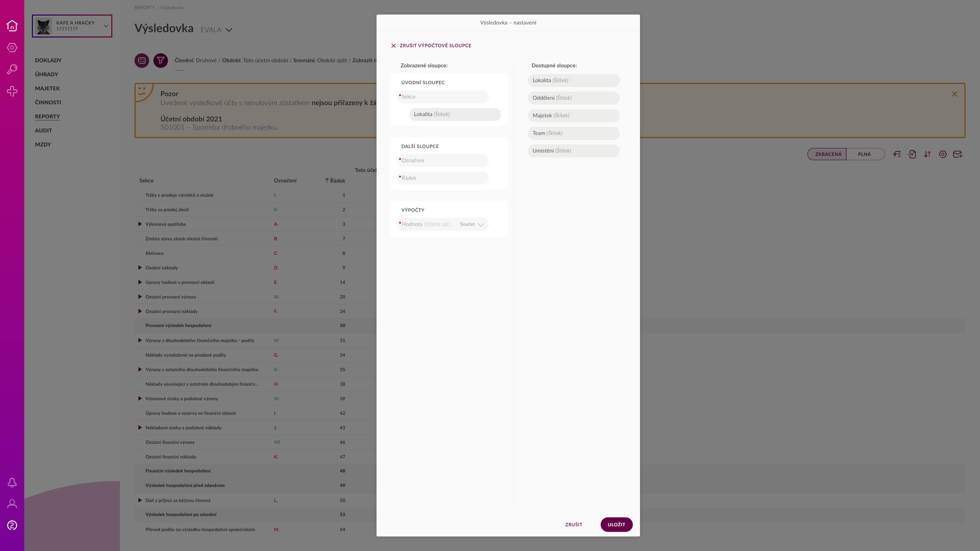This screenshot has width=980, height=551.
Task: Click the send by email toolbar icon
Action: pos(958,154)
